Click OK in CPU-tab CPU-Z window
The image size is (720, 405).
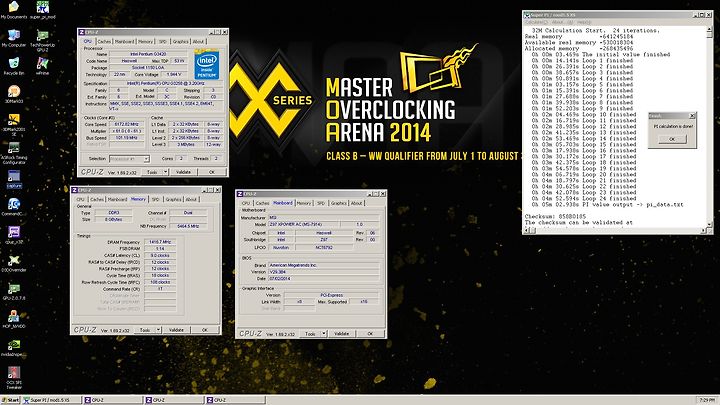(x=212, y=172)
